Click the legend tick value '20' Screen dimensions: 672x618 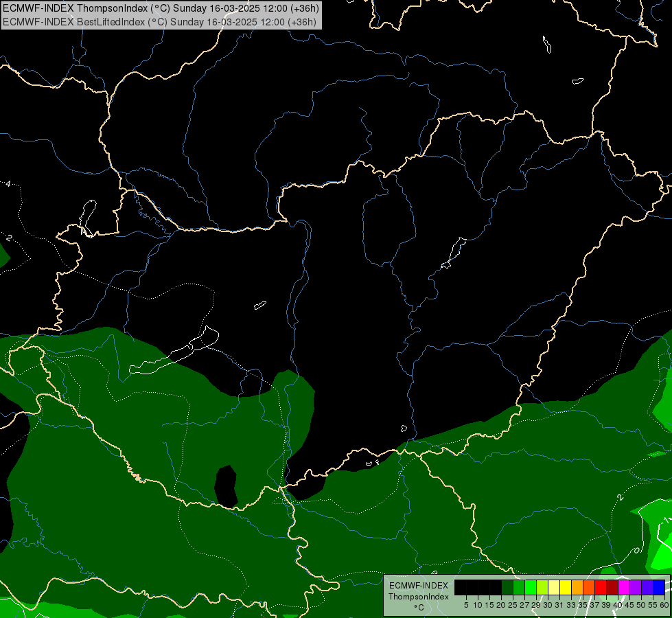(x=501, y=605)
